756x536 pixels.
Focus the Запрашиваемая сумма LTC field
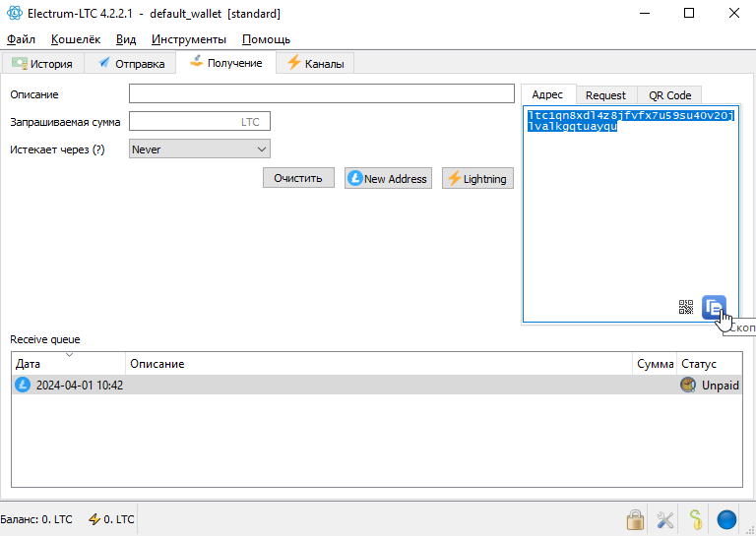click(200, 121)
